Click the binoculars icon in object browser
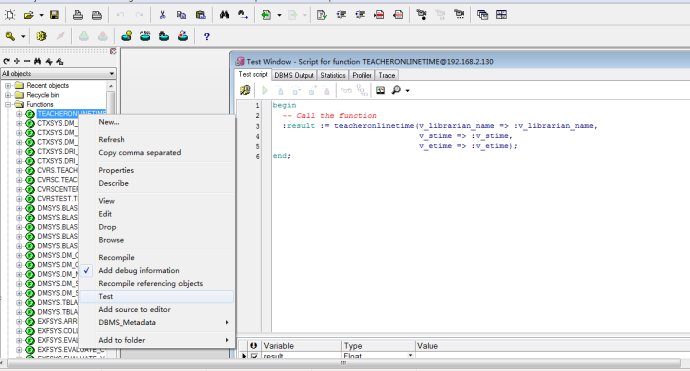Viewport: 690px width, 371px height. click(x=37, y=62)
